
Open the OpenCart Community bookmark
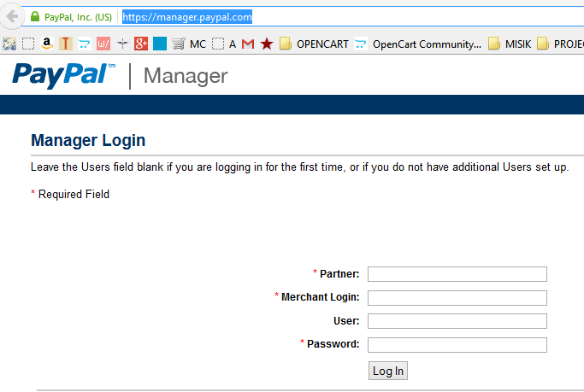click(417, 44)
